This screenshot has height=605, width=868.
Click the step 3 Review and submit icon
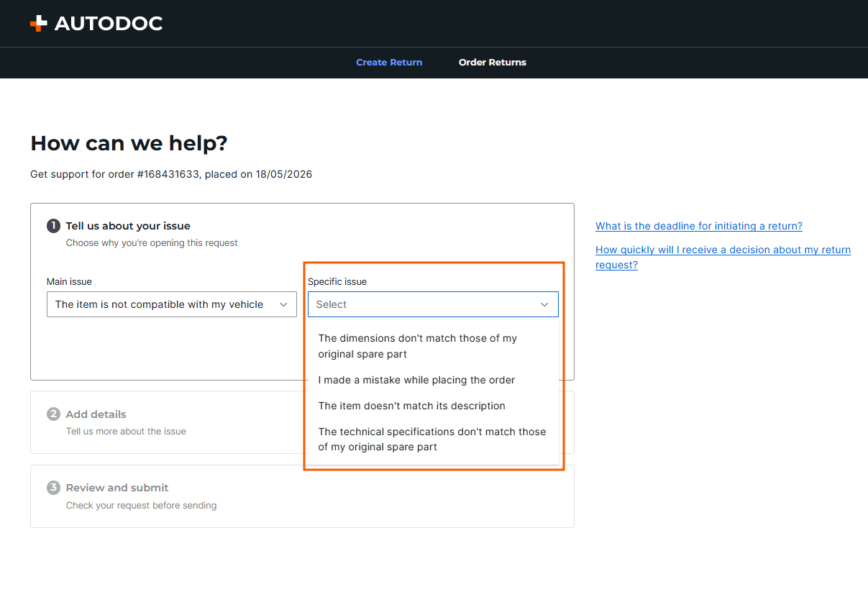(x=53, y=488)
